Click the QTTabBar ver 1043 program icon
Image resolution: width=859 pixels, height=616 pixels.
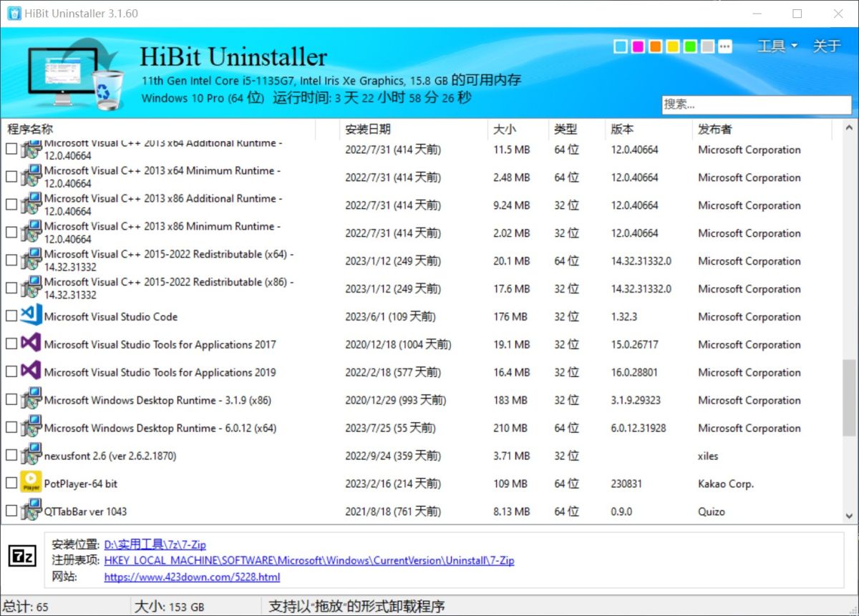(x=31, y=511)
